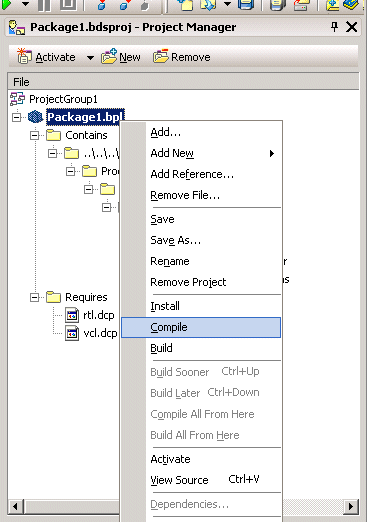The width and height of the screenshot is (367, 522).
Task: Choose Add... from the context menu
Action: click(201, 132)
